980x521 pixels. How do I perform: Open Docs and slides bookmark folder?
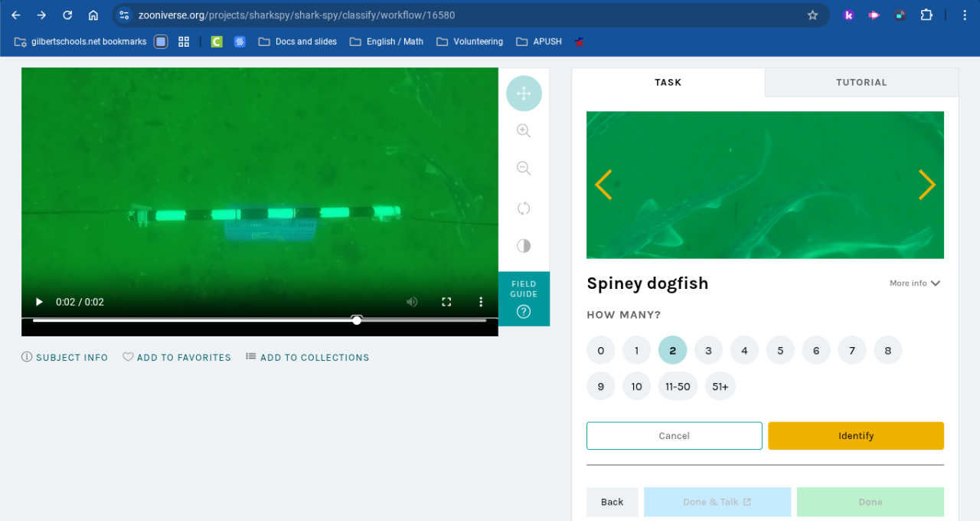[298, 41]
